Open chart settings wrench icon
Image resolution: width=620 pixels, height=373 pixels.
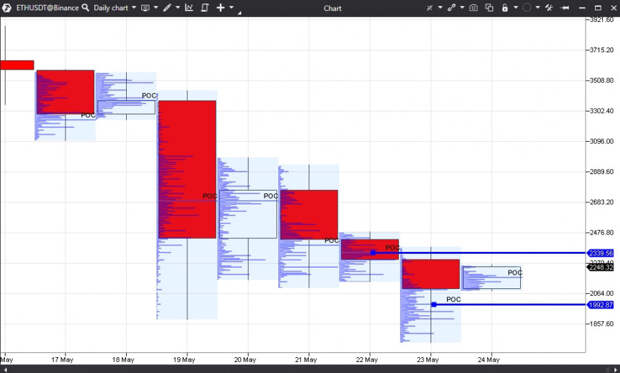(548, 8)
